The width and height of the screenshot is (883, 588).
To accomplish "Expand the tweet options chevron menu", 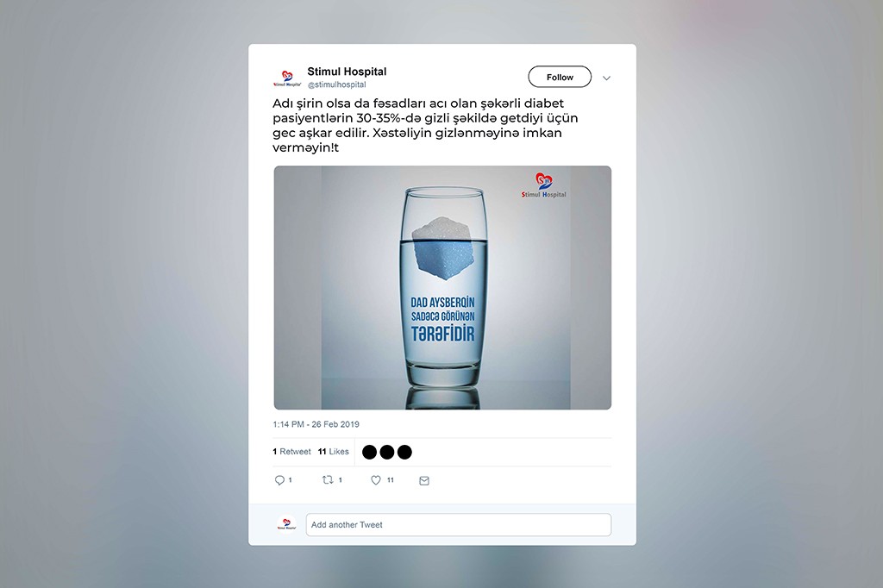I will click(606, 78).
